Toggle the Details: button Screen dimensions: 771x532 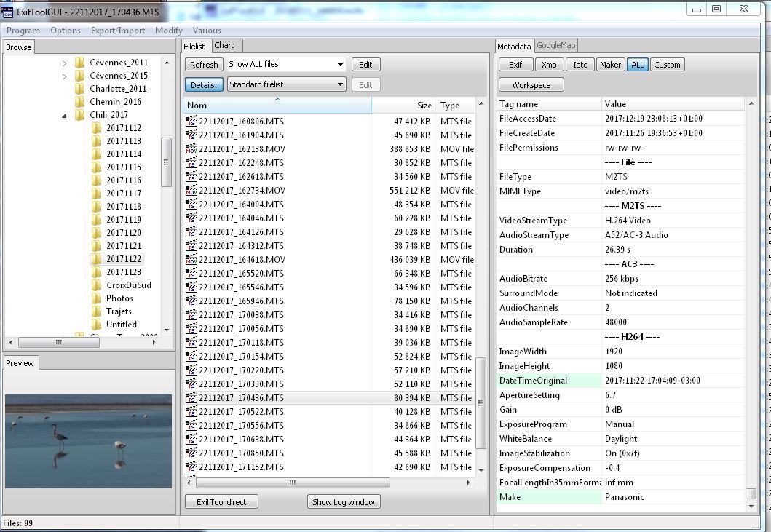tap(204, 85)
